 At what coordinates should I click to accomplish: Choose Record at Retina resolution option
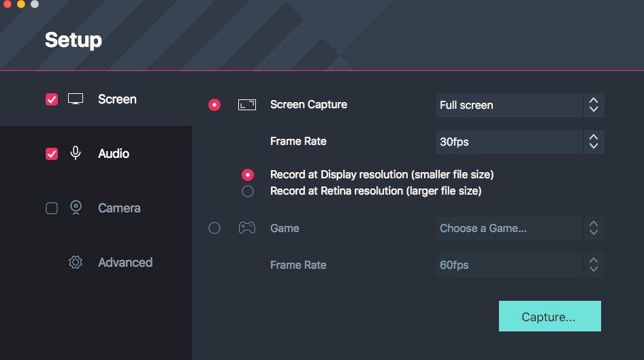[248, 191]
